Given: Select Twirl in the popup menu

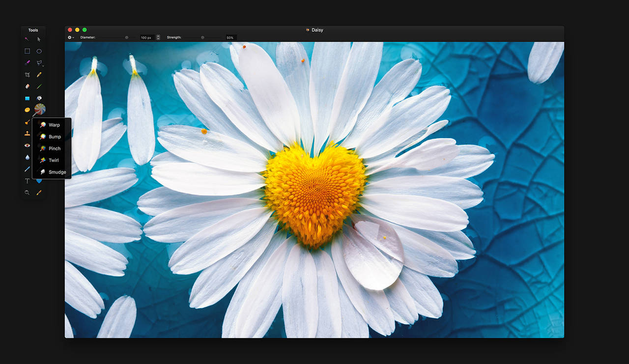Looking at the screenshot, I should tap(54, 160).
